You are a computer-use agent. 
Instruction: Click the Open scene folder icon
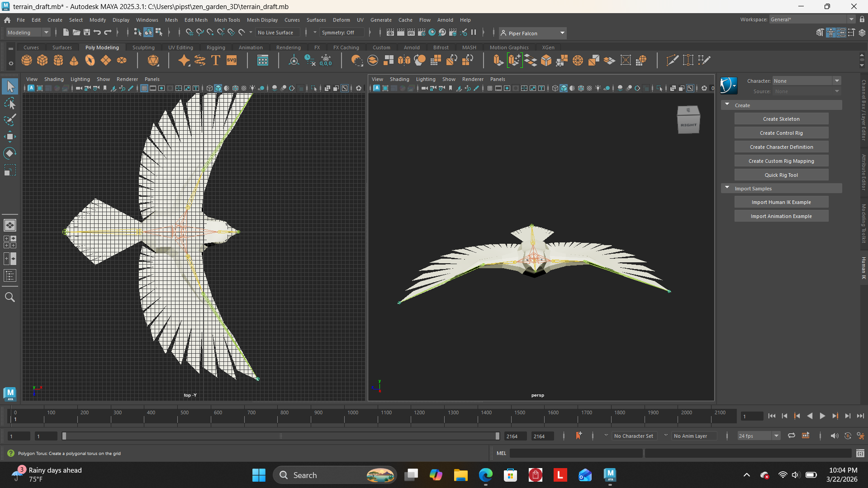76,33
